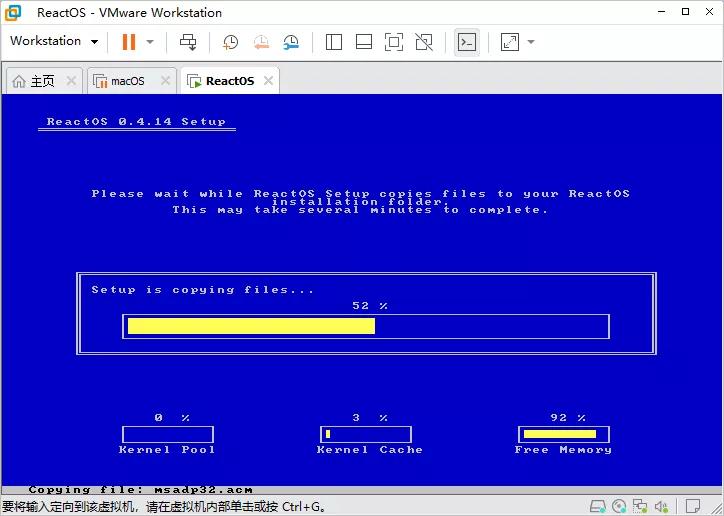The height and width of the screenshot is (516, 724).
Task: Close the VMware Workstation window
Action: pyautogui.click(x=710, y=12)
